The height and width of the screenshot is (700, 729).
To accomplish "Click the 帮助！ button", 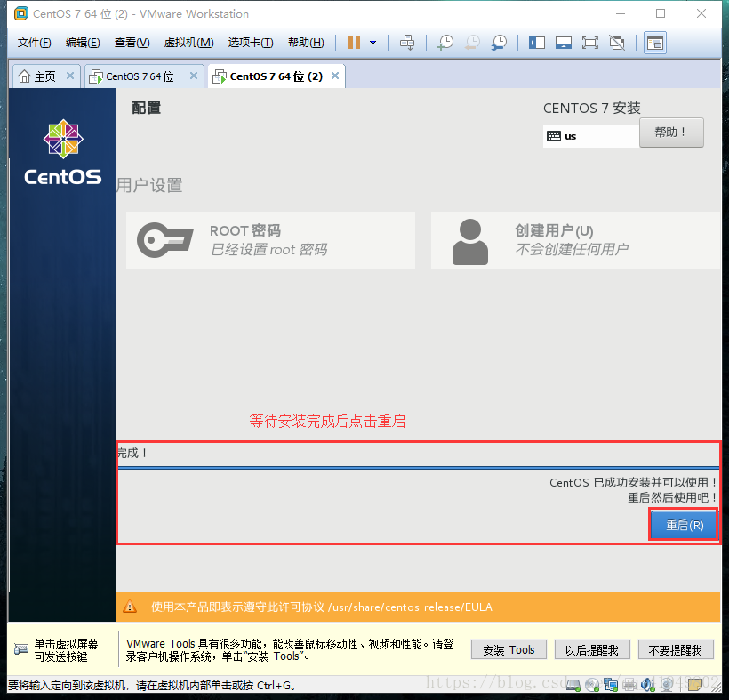I will click(671, 133).
